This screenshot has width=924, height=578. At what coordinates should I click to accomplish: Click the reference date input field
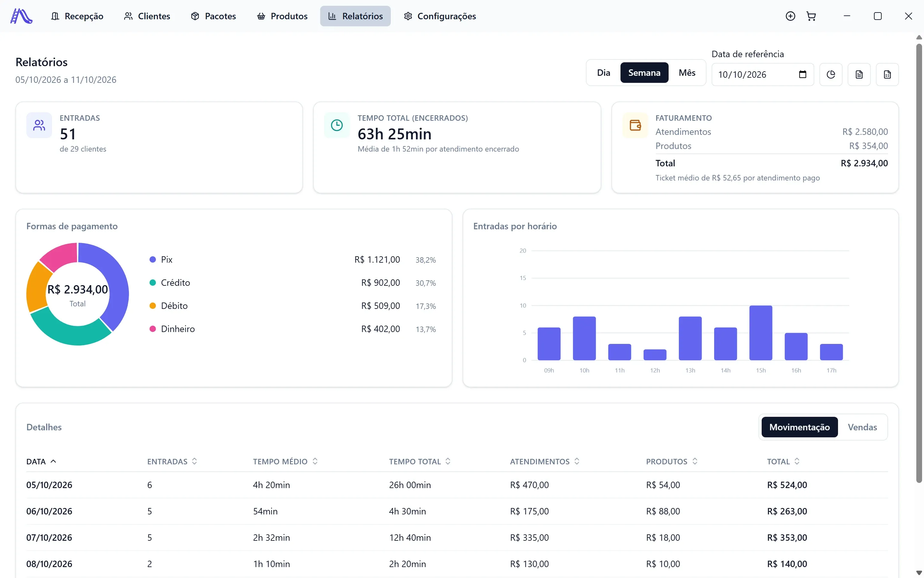tap(763, 74)
